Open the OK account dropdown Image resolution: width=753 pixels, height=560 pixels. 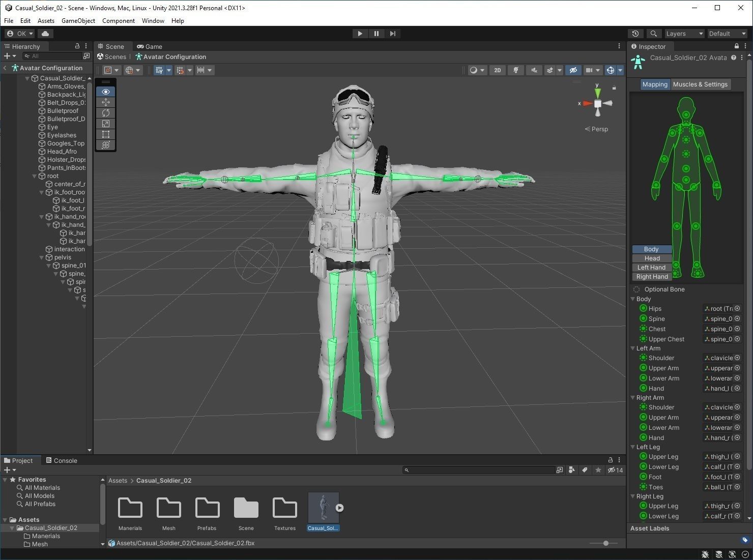(x=20, y=34)
